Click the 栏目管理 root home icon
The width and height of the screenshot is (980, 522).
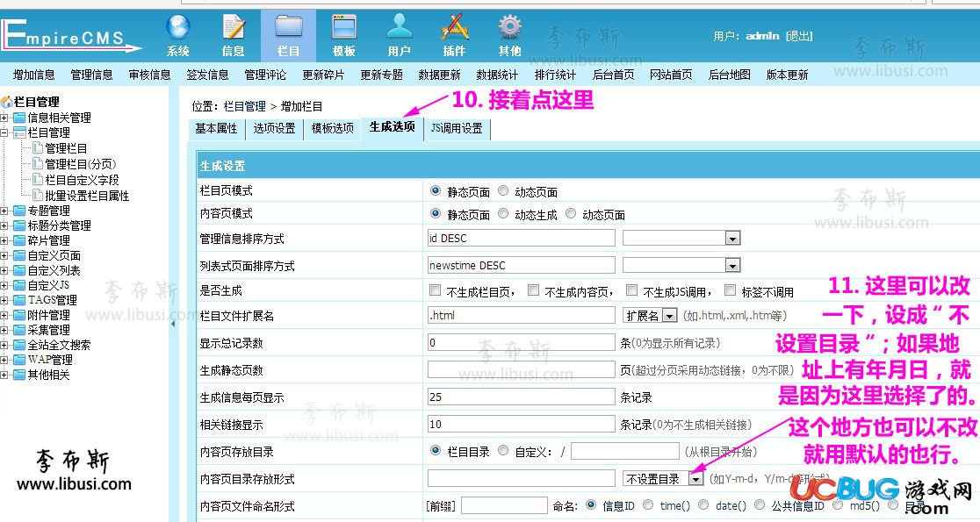pyautogui.click(x=7, y=102)
